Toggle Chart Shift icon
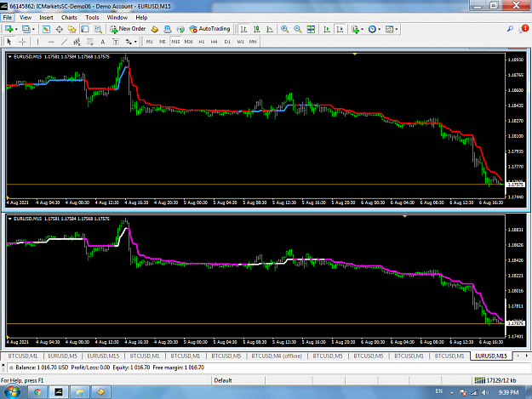This screenshot has width=532, height=399. point(340,29)
